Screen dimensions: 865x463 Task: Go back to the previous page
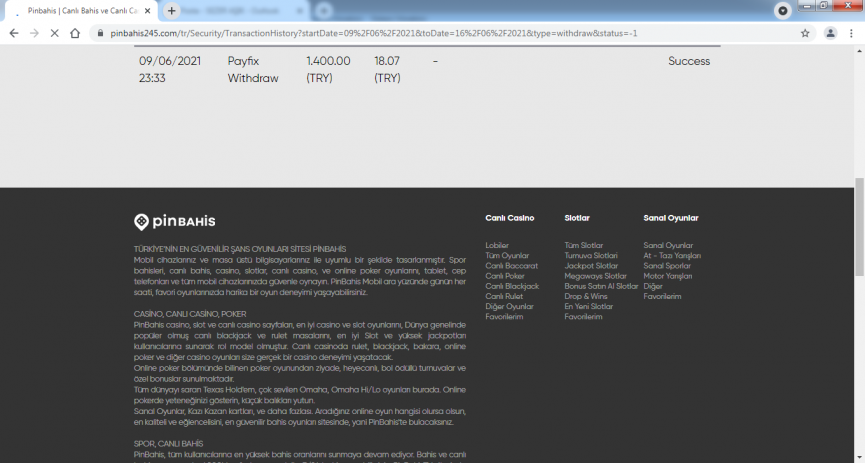[14, 33]
